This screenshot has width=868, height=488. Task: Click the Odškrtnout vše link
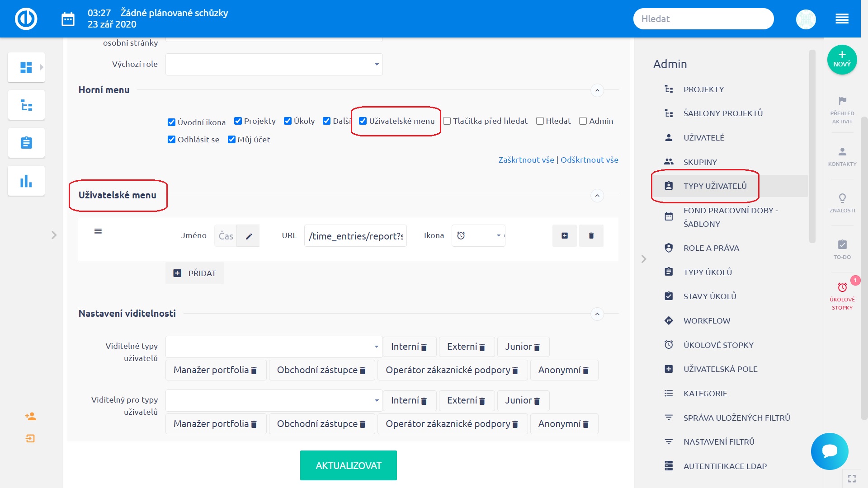(589, 160)
